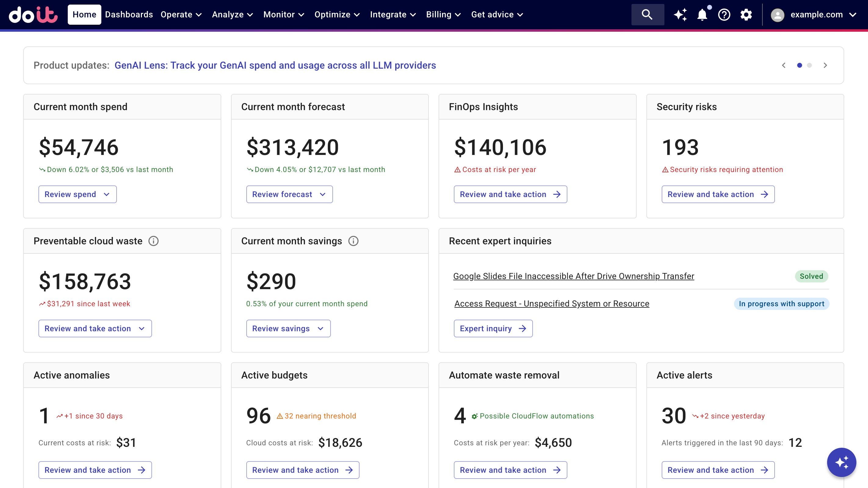Open the example.com account menu
This screenshot has height=488, width=868.
pos(817,14)
